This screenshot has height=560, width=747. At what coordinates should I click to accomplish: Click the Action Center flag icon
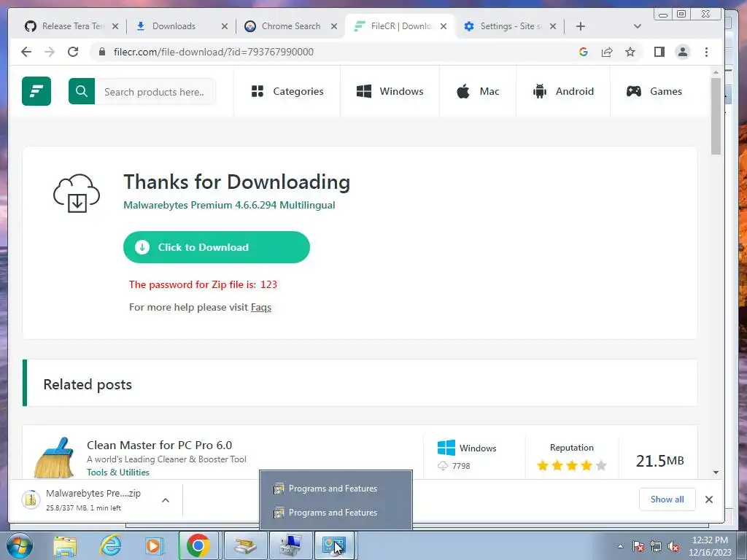click(x=638, y=547)
